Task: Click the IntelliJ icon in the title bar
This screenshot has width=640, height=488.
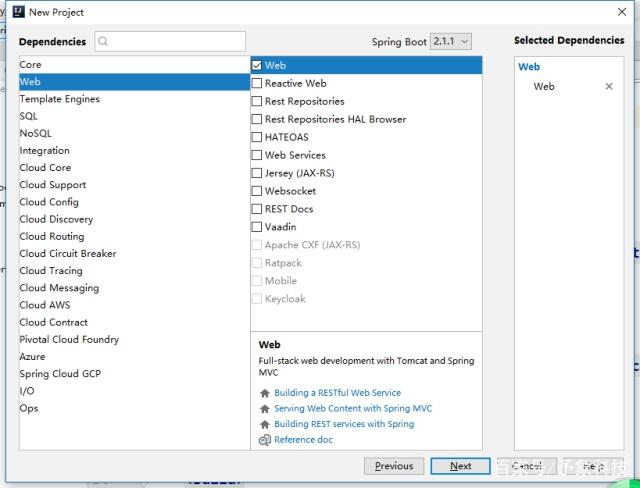Action: tap(18, 12)
